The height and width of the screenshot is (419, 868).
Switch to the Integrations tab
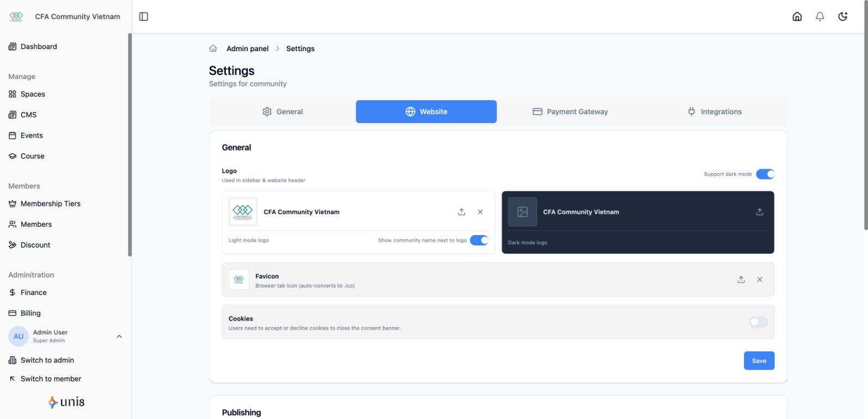click(x=714, y=112)
